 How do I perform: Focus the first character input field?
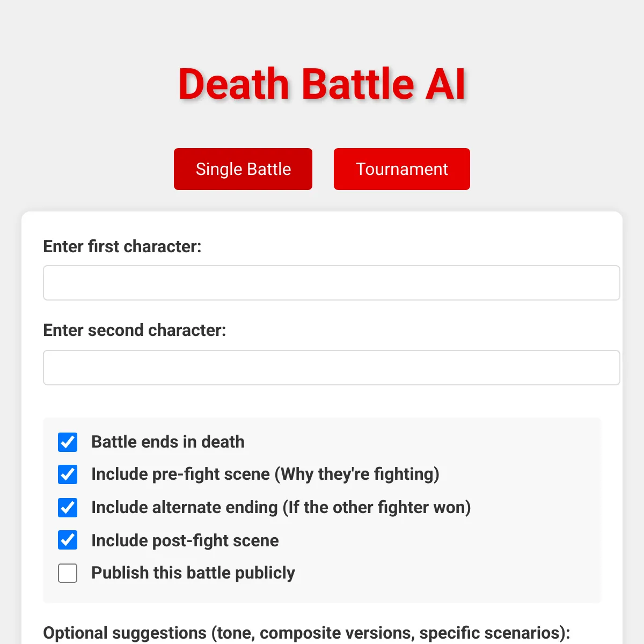332,283
